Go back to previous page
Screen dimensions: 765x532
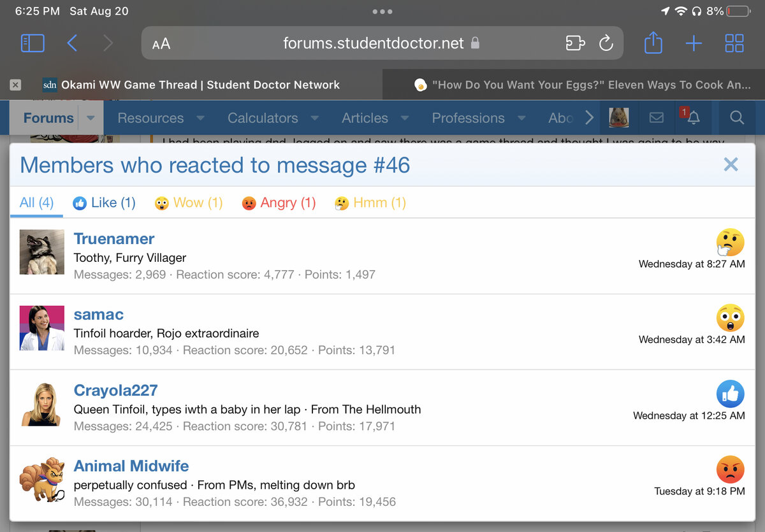point(72,43)
